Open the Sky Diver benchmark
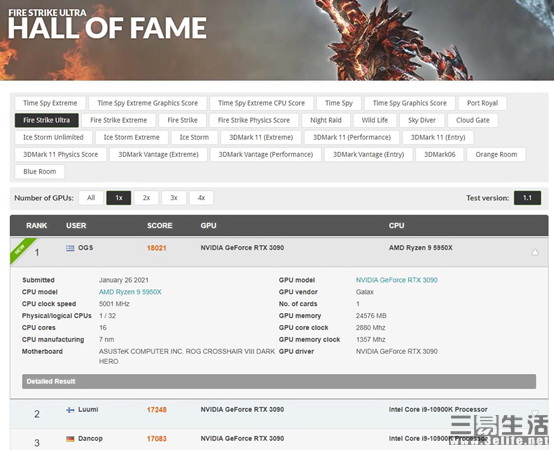Screen dimensions: 554x450 coord(422,120)
